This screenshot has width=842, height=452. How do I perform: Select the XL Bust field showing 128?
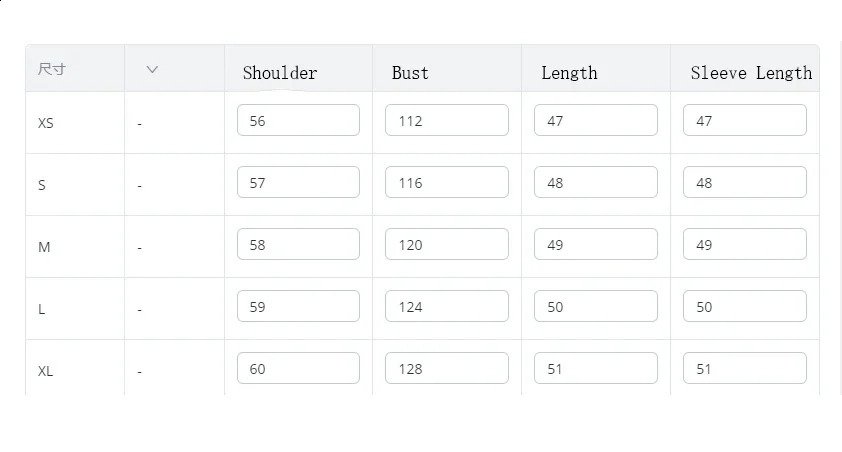pos(446,368)
